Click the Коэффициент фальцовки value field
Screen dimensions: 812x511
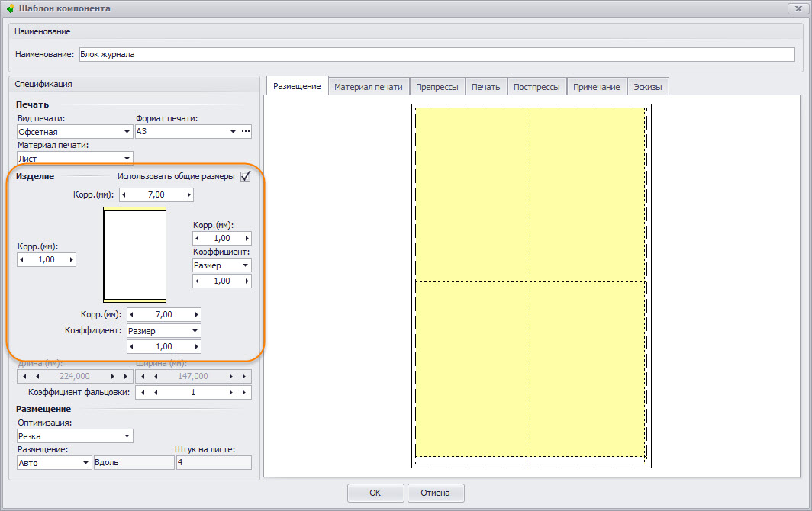[193, 393]
